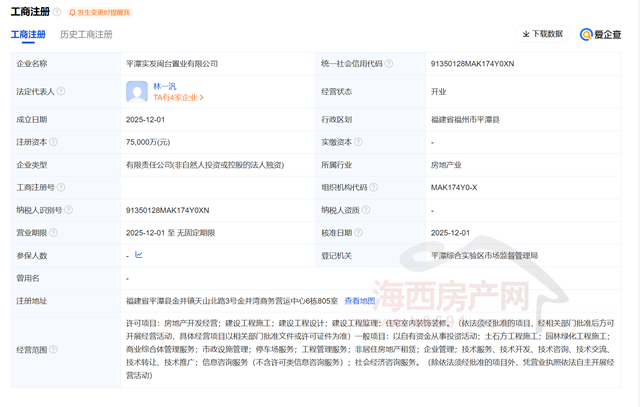Click the legal representative avatar thumbnail
This screenshot has width=640, height=407.
(137, 91)
